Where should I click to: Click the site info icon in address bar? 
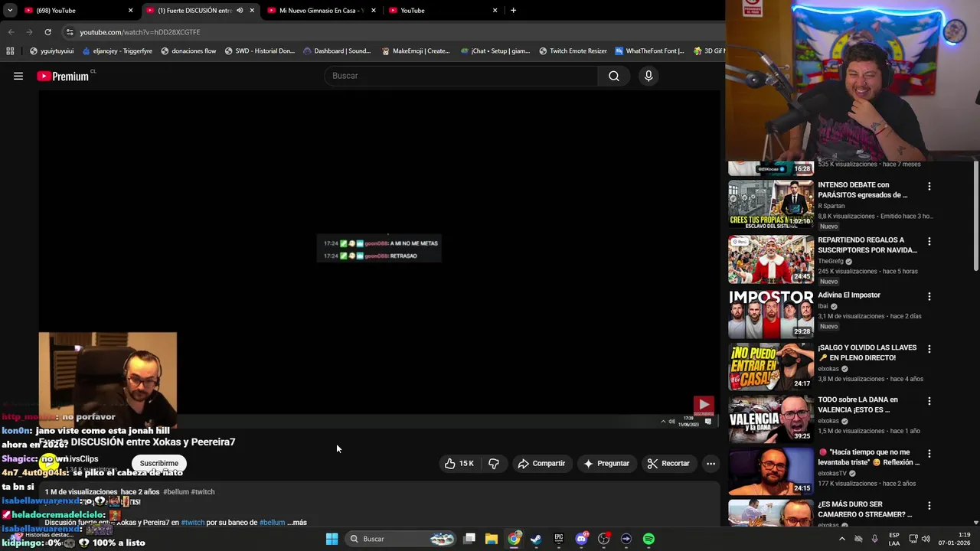(70, 32)
